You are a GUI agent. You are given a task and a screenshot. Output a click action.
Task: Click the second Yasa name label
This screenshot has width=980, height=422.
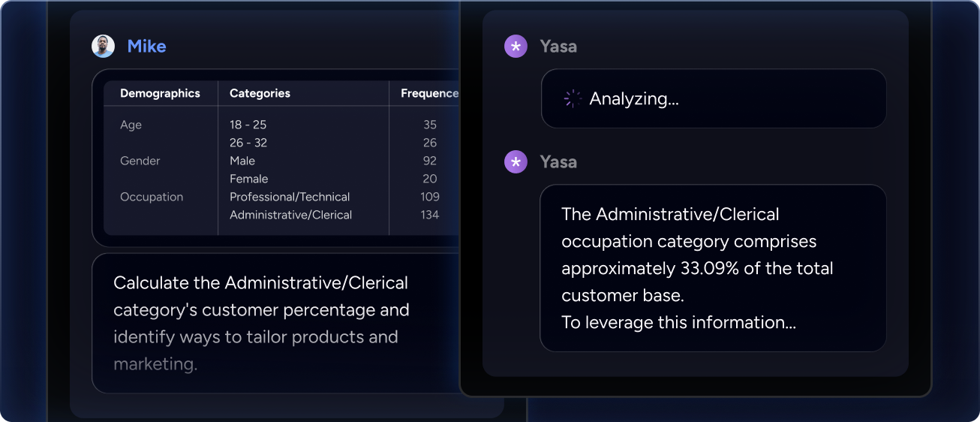(x=558, y=161)
